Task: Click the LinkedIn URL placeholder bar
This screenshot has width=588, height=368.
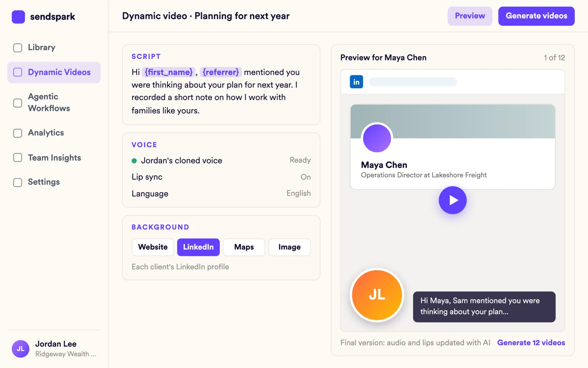Action: 413,82
